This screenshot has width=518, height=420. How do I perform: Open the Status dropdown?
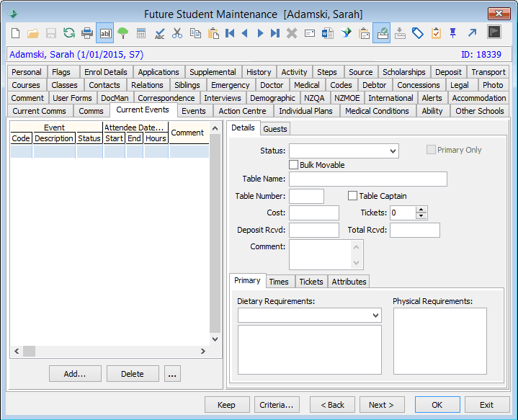(393, 151)
